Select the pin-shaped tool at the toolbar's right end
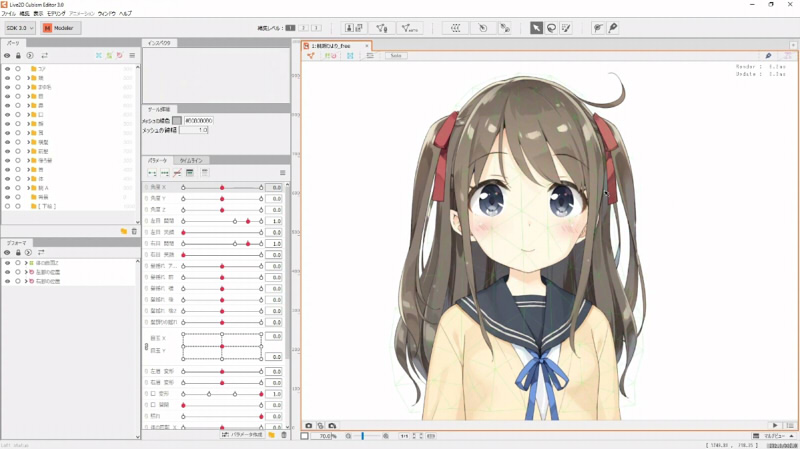 (613, 28)
